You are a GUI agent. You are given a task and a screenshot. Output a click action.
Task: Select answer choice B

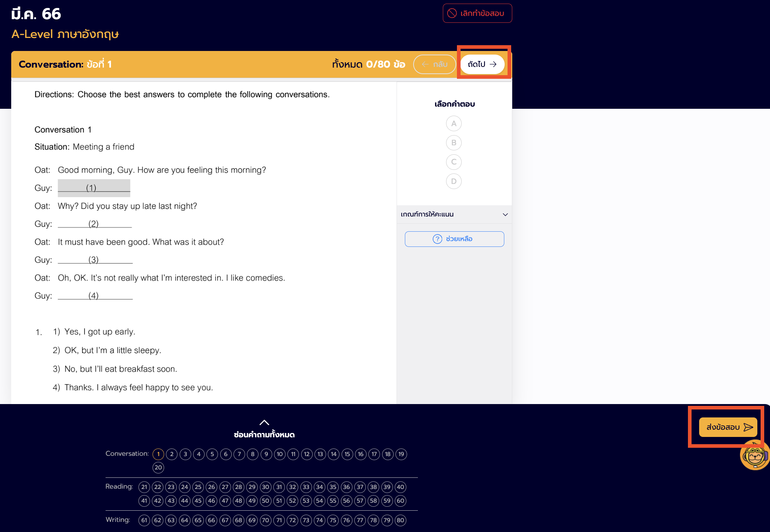point(454,143)
